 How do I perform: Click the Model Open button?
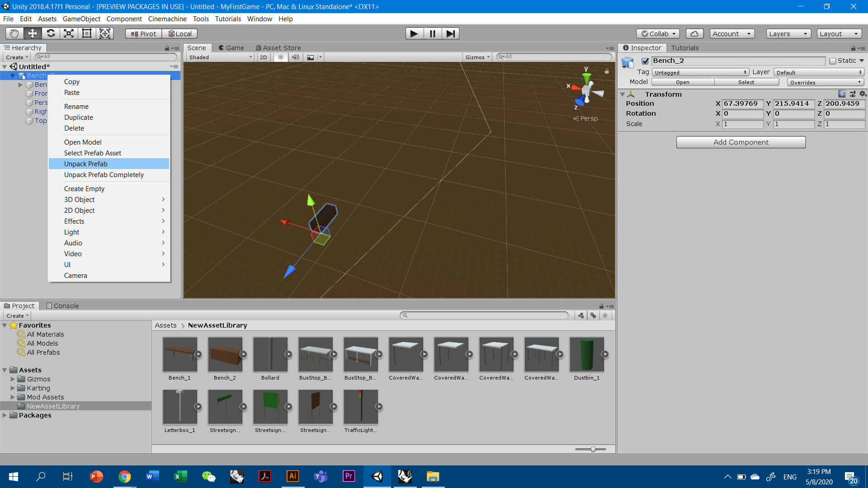click(x=682, y=82)
